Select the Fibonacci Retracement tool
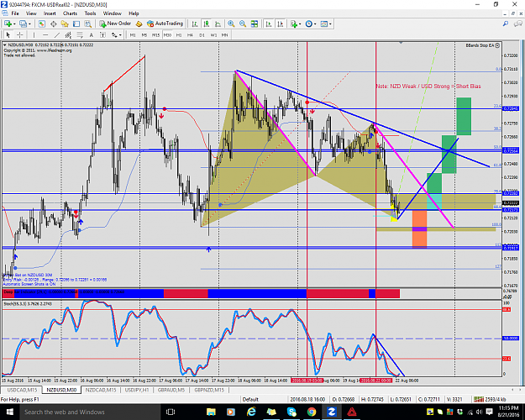Image resolution: width=525 pixels, height=420 pixels. 80,34
